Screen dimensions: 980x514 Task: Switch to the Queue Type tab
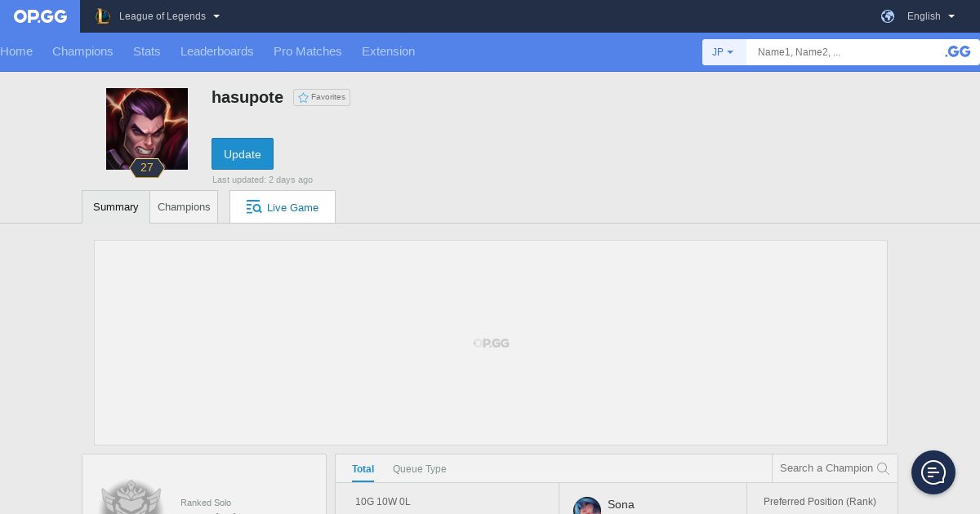tap(420, 469)
